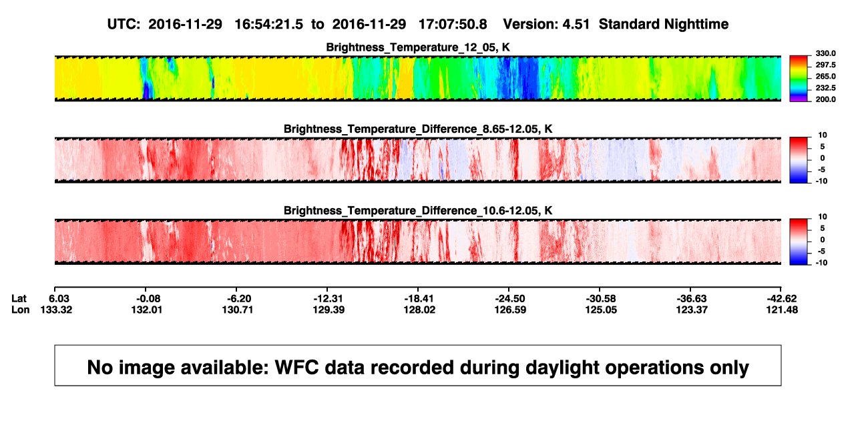Click longitude value 128.02
The image size is (868, 445).
click(418, 310)
